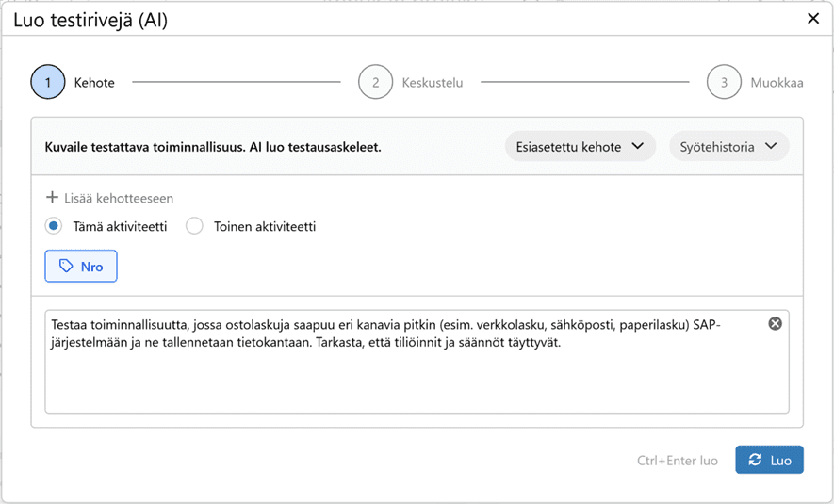Clear the prompt text with the X icon
This screenshot has width=834, height=504.
pyautogui.click(x=775, y=324)
